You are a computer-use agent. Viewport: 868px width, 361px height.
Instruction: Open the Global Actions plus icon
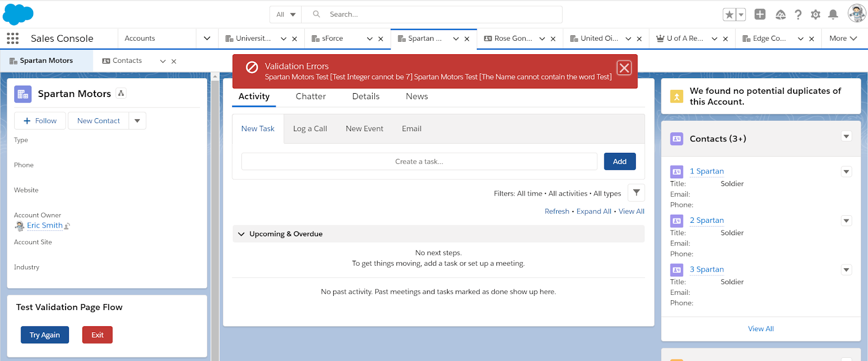point(760,15)
